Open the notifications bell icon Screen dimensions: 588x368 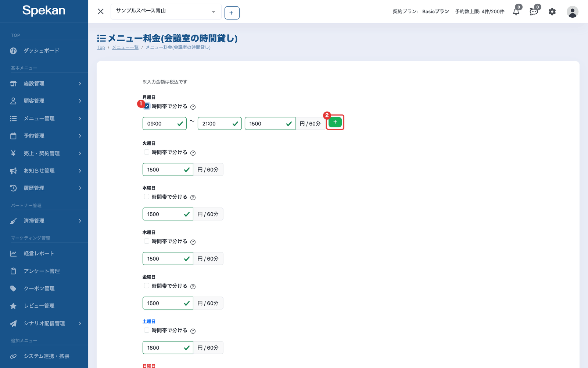tap(516, 12)
